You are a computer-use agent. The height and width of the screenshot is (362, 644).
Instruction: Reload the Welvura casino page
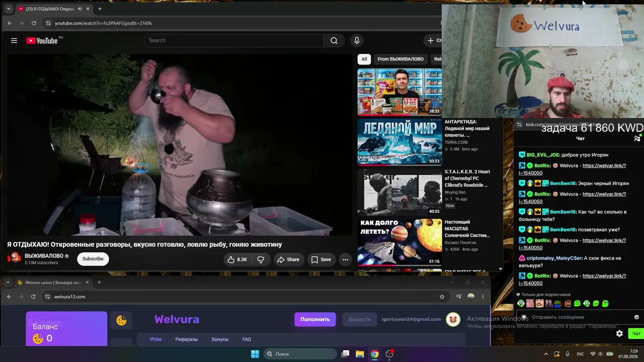click(x=33, y=297)
